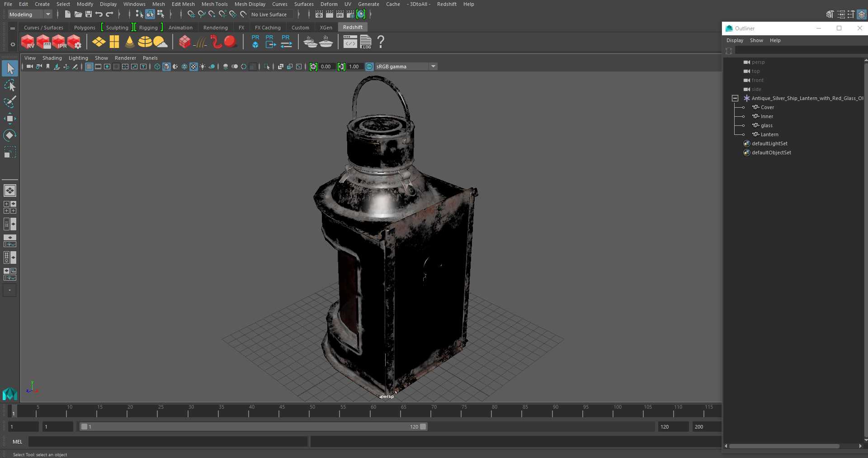Open the Outliner Display menu
The image size is (868, 458).
735,40
